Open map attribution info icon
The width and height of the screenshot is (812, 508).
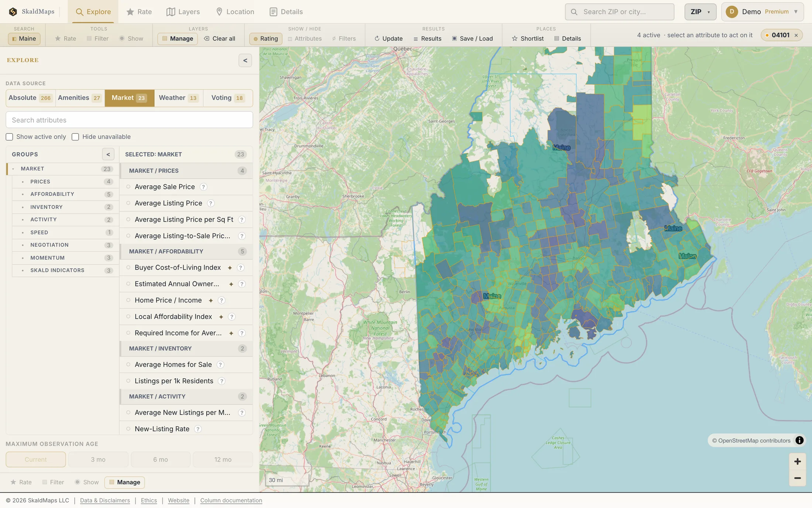799,440
